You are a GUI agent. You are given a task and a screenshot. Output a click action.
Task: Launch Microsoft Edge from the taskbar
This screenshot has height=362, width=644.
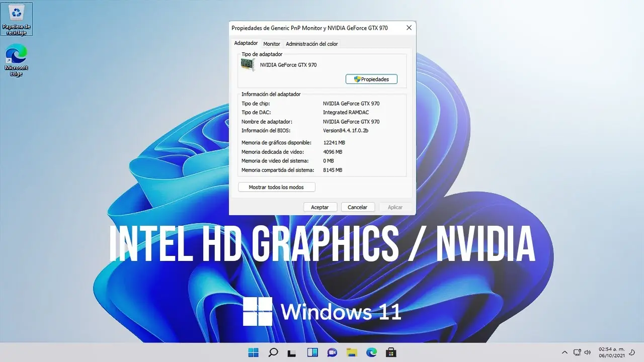coord(371,352)
